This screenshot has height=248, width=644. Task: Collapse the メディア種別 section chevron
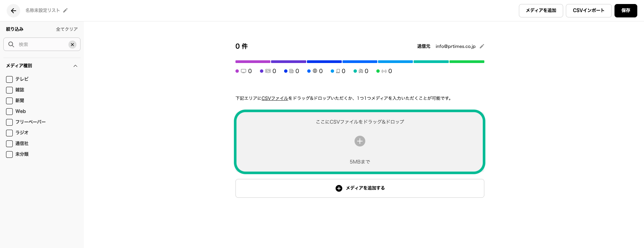tap(75, 66)
